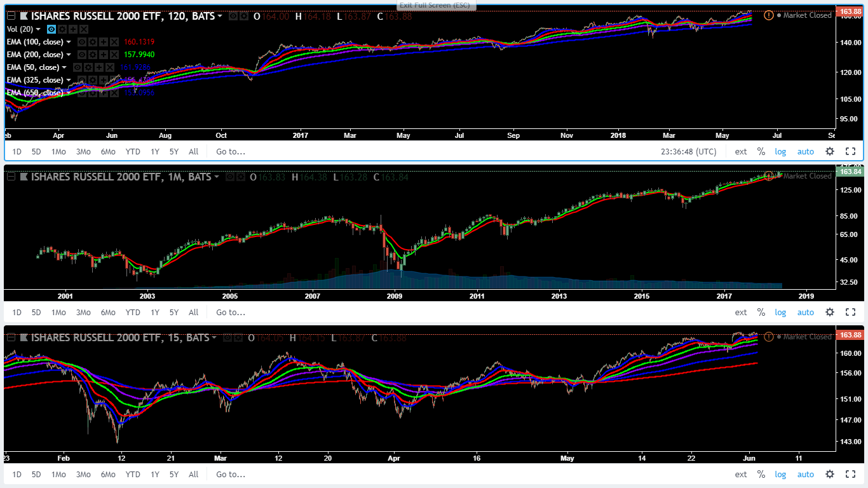Viewport: 868px width, 488px height.
Task: Toggle log scale on the 120 chart
Action: pos(780,151)
